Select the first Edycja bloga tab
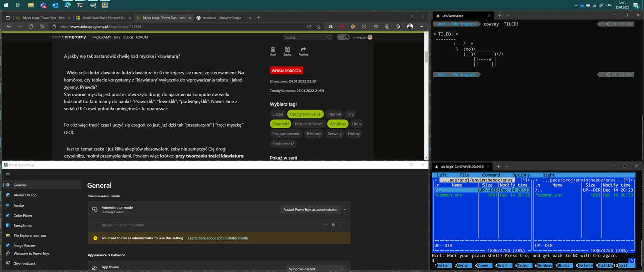644x272 pixels. pyautogui.click(x=43, y=17)
